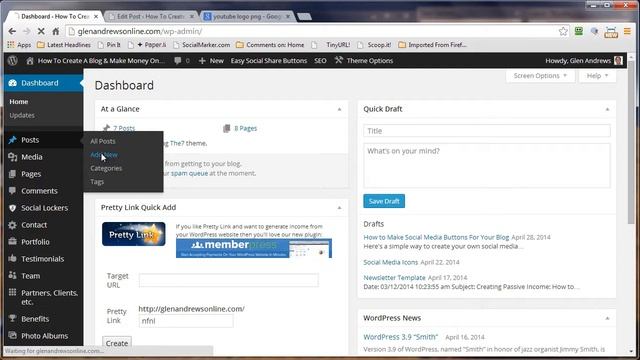Screen dimensions: 640x360
Task: Click Save Draft button
Action: pyautogui.click(x=384, y=201)
